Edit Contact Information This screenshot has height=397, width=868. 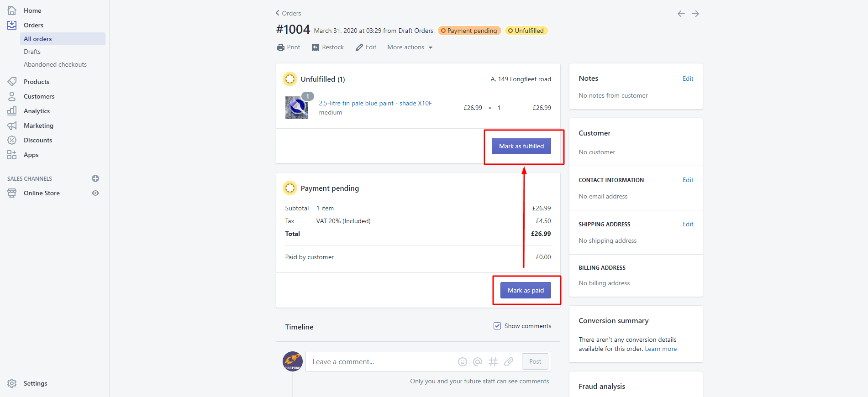pos(688,180)
